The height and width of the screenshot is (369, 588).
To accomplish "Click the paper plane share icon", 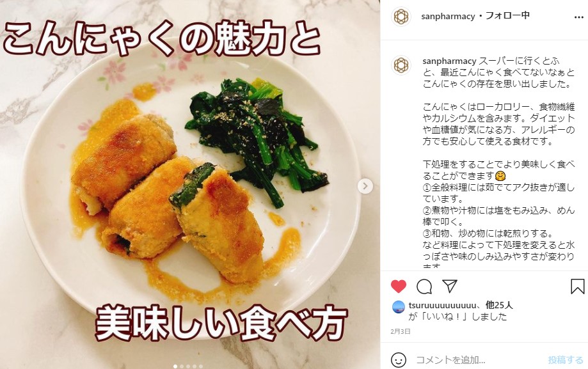I will pos(449,286).
